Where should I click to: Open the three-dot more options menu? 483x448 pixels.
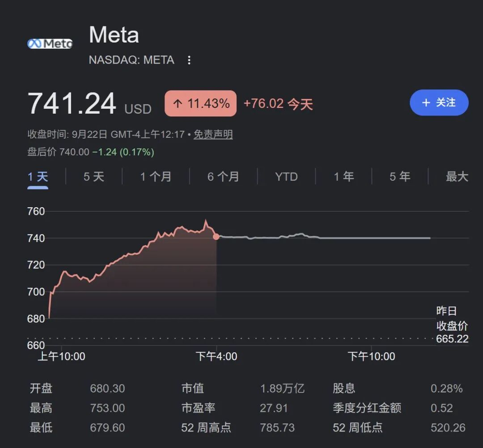(x=189, y=60)
